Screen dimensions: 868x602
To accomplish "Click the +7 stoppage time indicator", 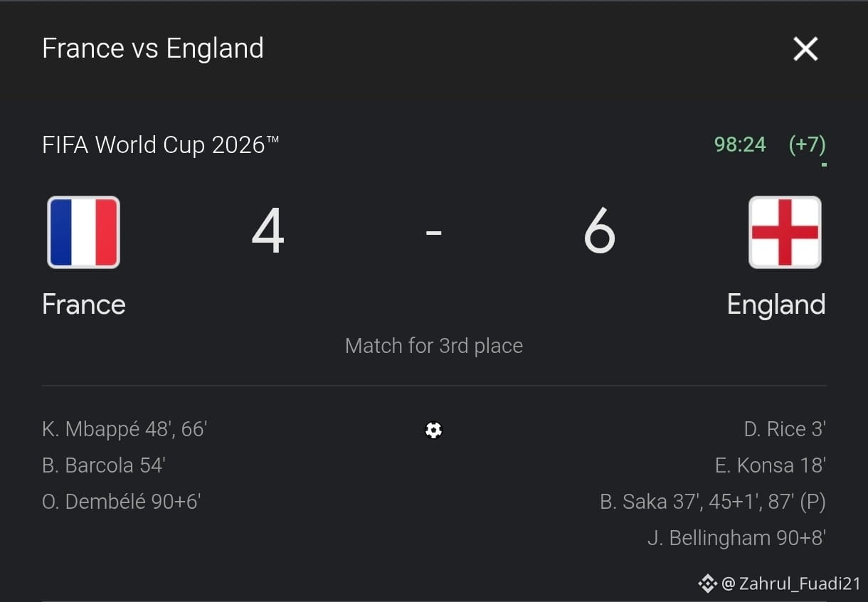I will (808, 145).
